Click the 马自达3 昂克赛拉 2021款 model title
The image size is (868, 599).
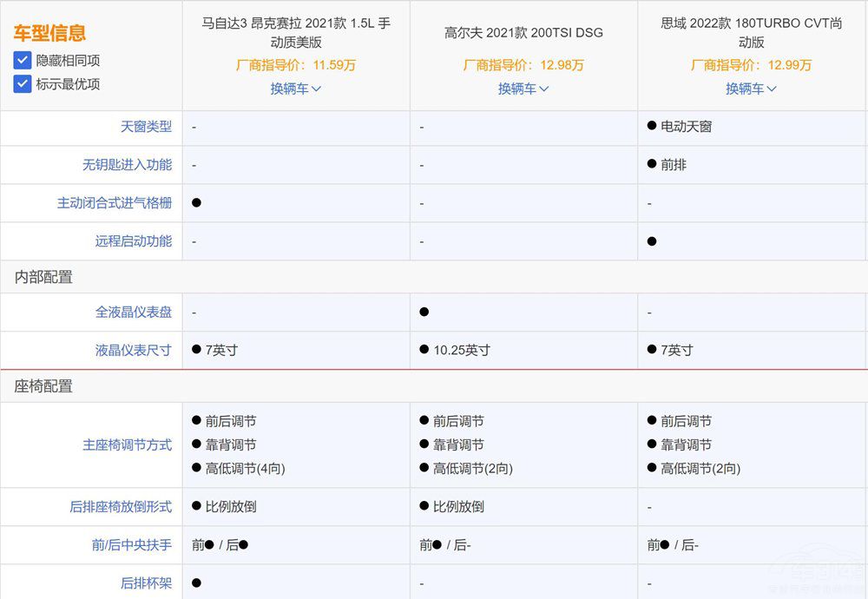coord(296,33)
